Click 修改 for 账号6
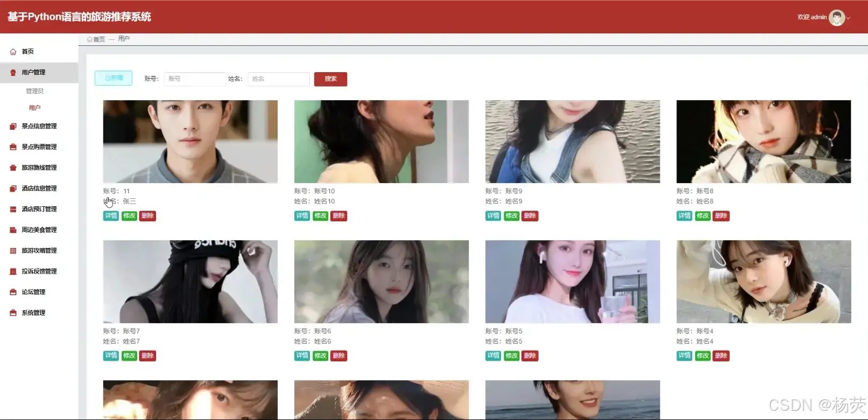868x420 pixels. point(320,356)
